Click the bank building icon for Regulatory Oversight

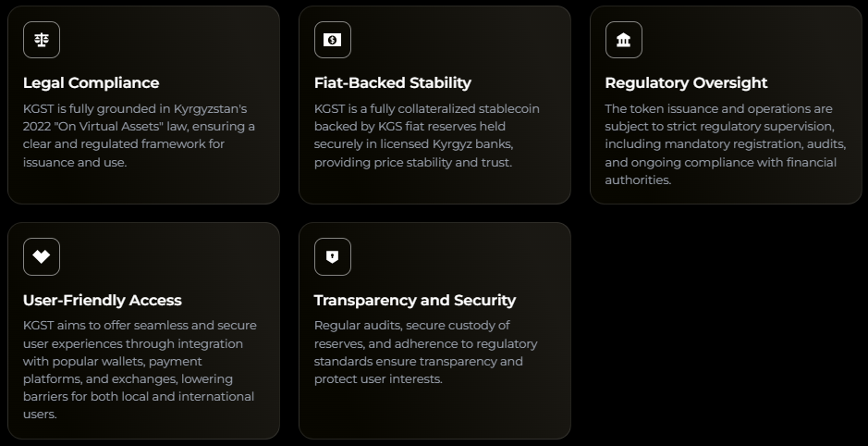[624, 40]
